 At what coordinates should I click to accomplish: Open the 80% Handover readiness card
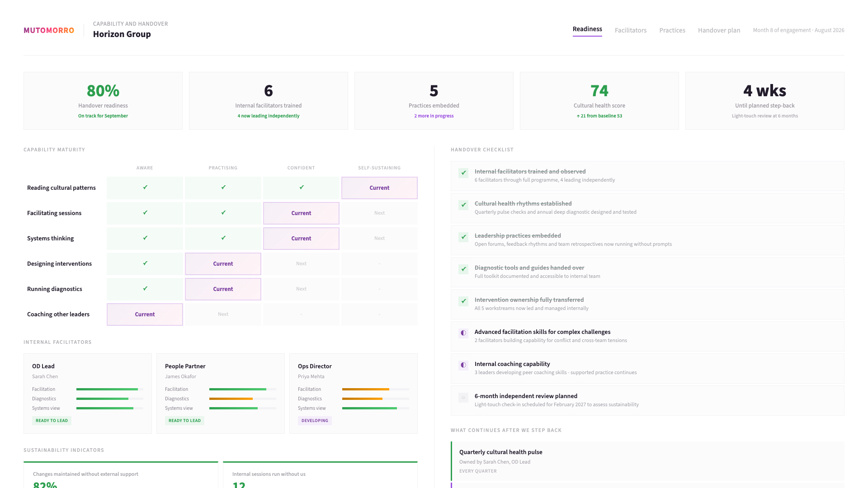pyautogui.click(x=103, y=101)
